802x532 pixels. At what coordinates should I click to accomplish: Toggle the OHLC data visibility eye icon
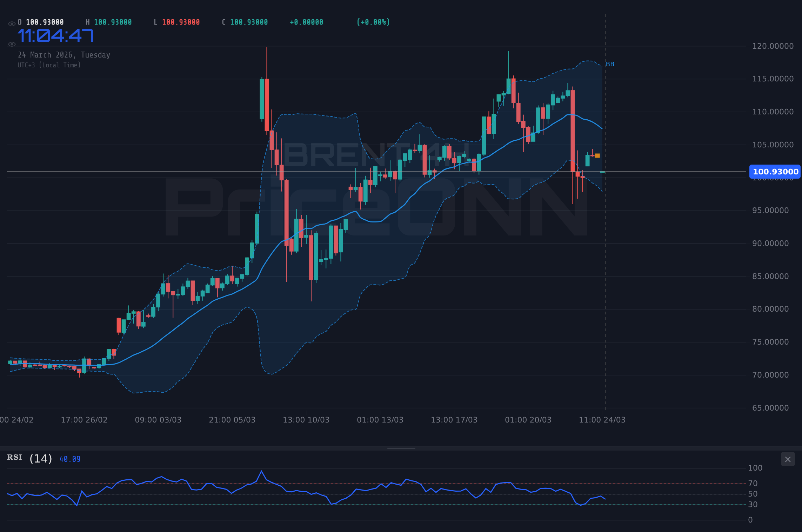12,22
